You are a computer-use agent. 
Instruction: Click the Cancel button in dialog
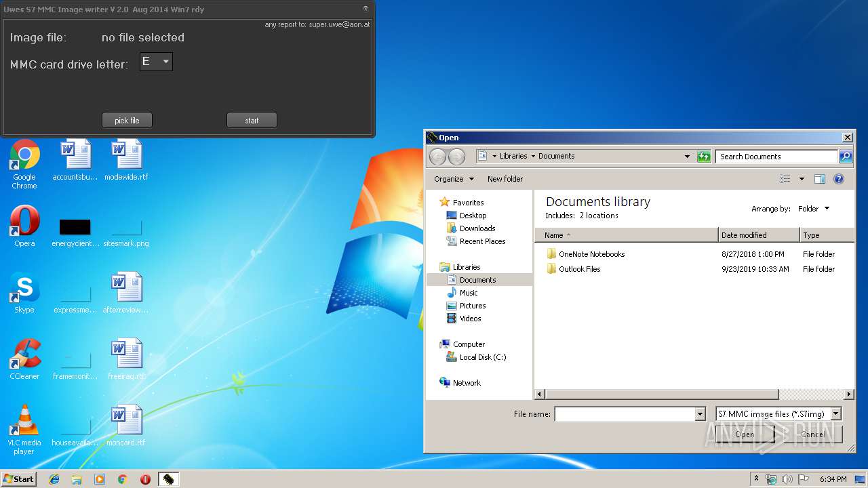(x=812, y=434)
